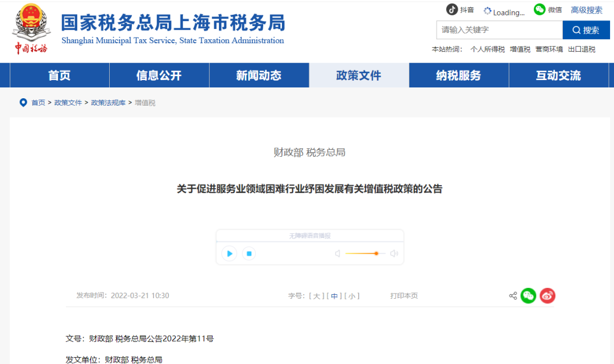The width and height of the screenshot is (614, 364).
Task: Switch font size to 大
Action: pos(317,295)
